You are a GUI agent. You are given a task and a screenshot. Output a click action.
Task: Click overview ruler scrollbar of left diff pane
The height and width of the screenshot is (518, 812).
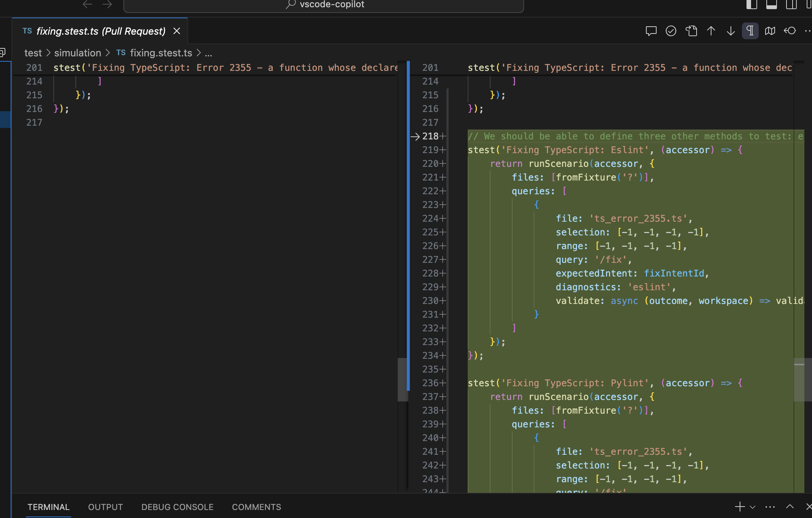pos(403,379)
